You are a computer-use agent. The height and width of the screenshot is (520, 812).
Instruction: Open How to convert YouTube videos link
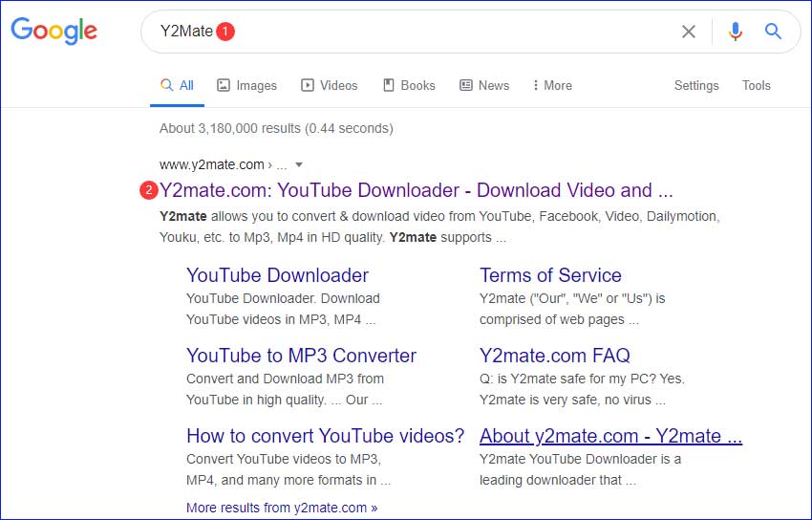[x=325, y=436]
